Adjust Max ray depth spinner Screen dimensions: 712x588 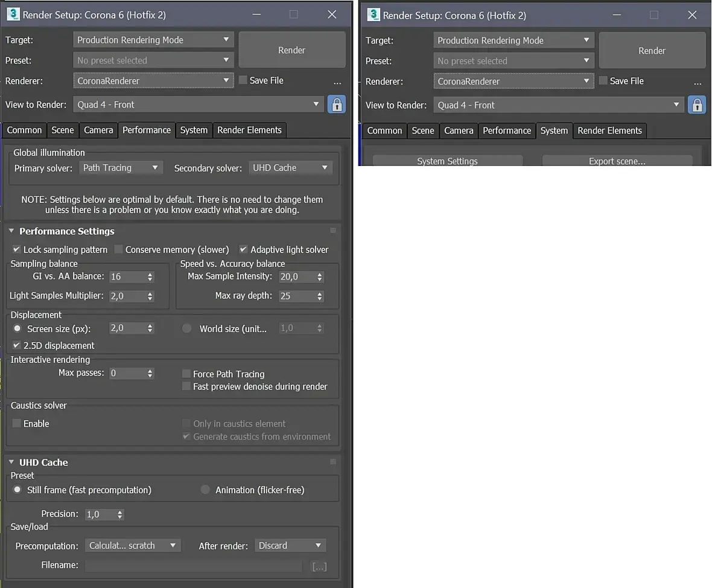pyautogui.click(x=320, y=296)
